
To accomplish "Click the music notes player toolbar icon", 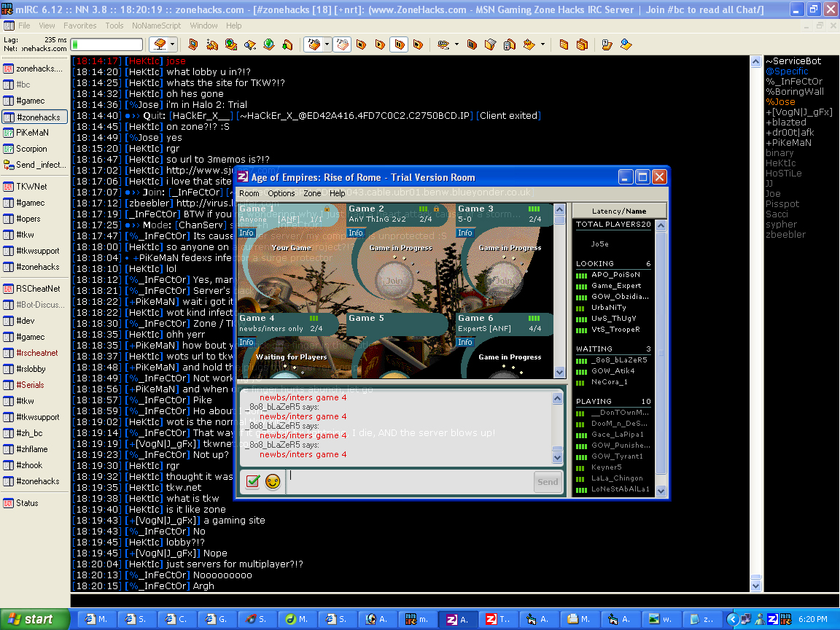I will tap(314, 44).
